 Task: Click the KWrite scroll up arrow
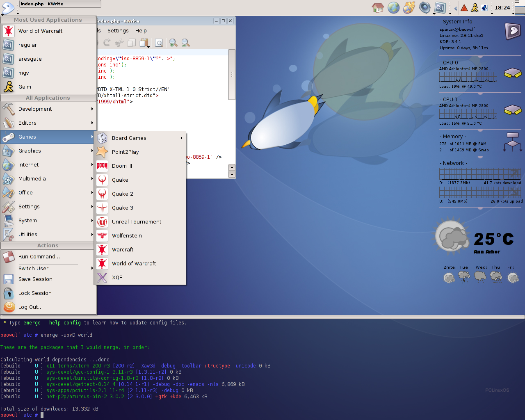[232, 167]
